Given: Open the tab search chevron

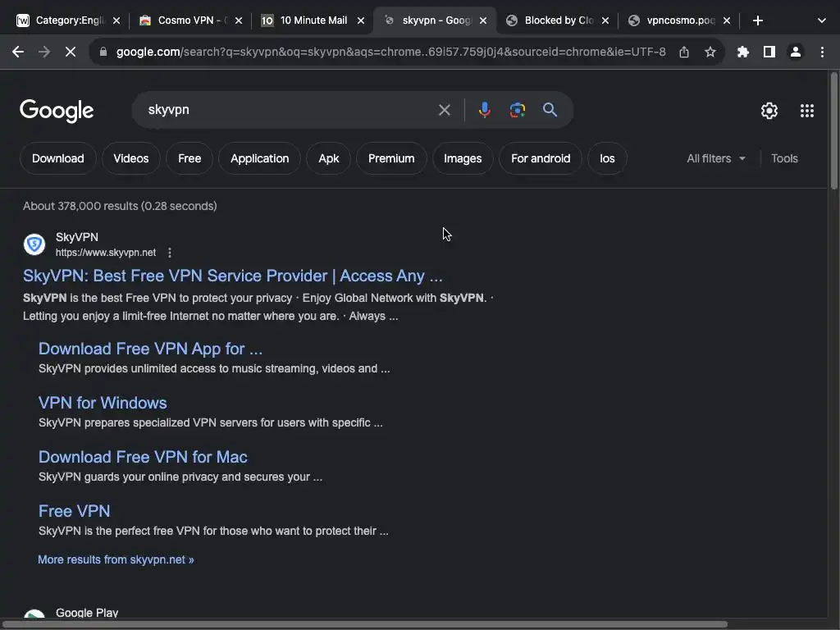Looking at the screenshot, I should pyautogui.click(x=822, y=21).
